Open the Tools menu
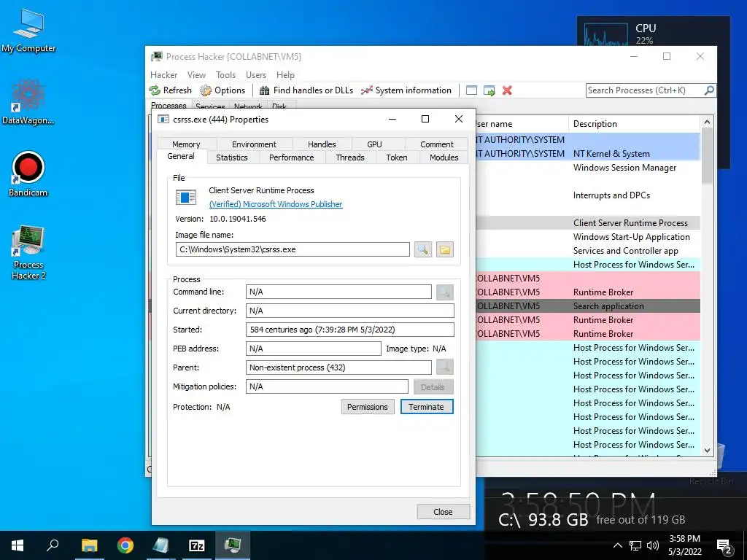Image resolution: width=747 pixels, height=560 pixels. pyautogui.click(x=225, y=75)
